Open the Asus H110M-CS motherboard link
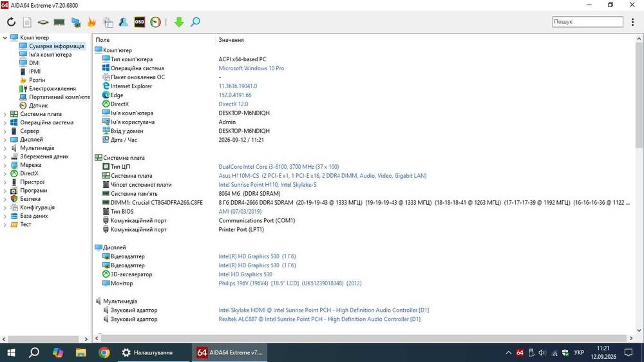 pos(323,176)
